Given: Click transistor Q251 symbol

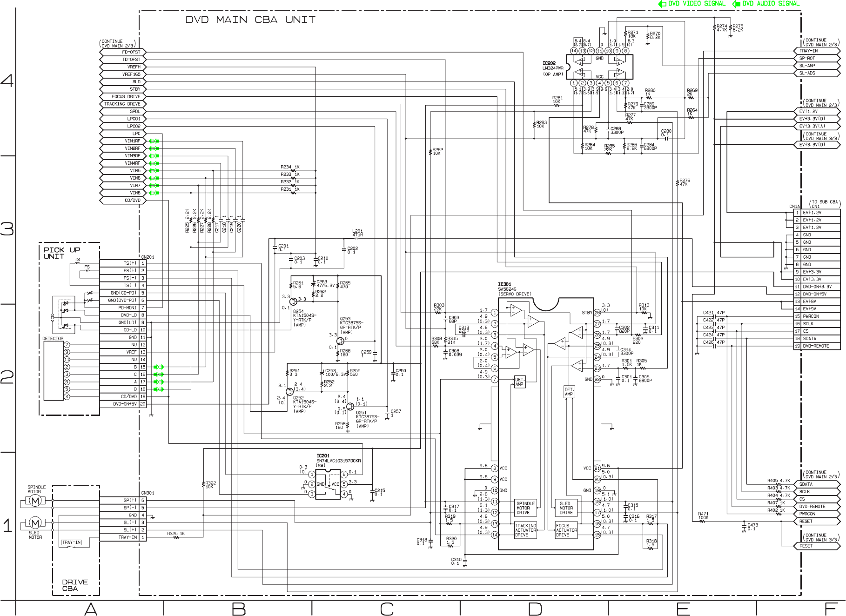Looking at the screenshot, I should [x=350, y=406].
